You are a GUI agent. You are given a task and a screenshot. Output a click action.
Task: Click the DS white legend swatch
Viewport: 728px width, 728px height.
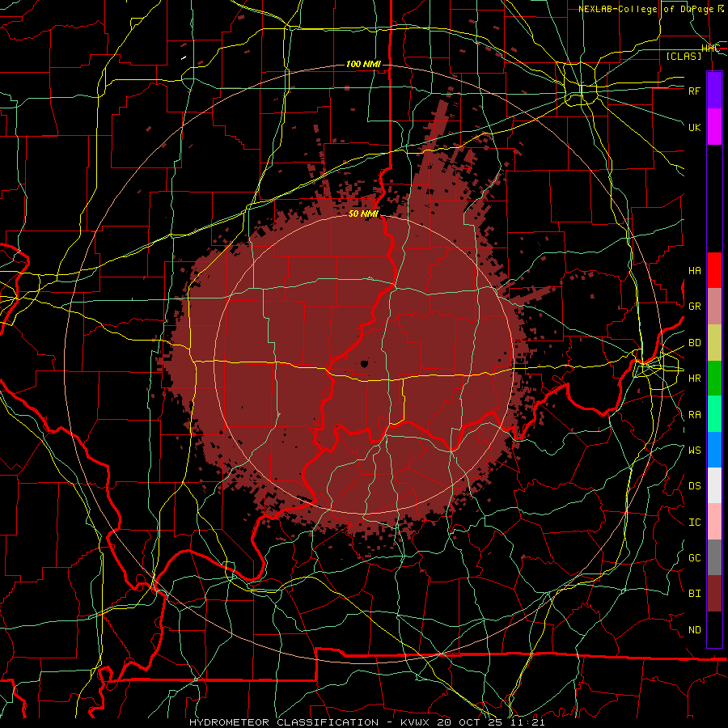(x=714, y=485)
